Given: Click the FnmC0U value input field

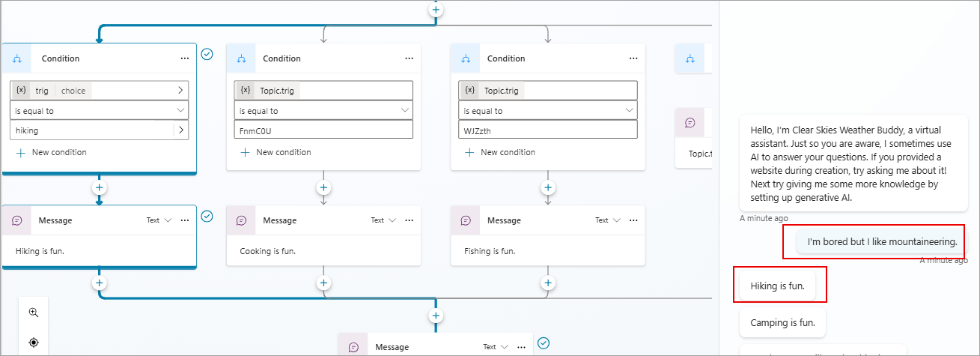Looking at the screenshot, I should (323, 130).
